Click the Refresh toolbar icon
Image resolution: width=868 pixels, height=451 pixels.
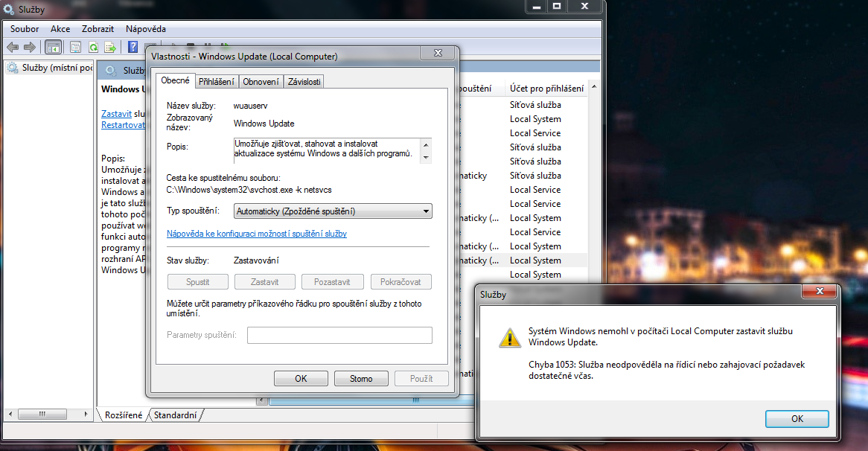pos(93,47)
